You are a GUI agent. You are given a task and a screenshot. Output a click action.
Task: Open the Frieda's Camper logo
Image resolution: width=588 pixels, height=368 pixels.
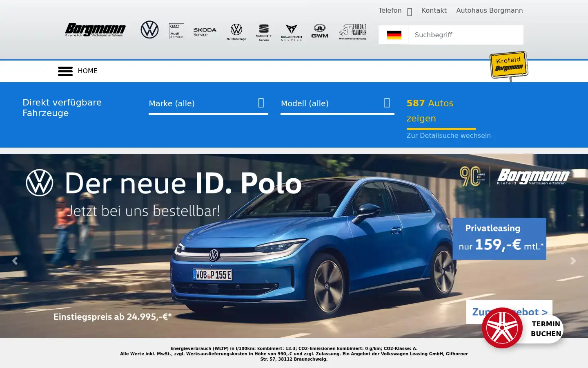tap(353, 31)
